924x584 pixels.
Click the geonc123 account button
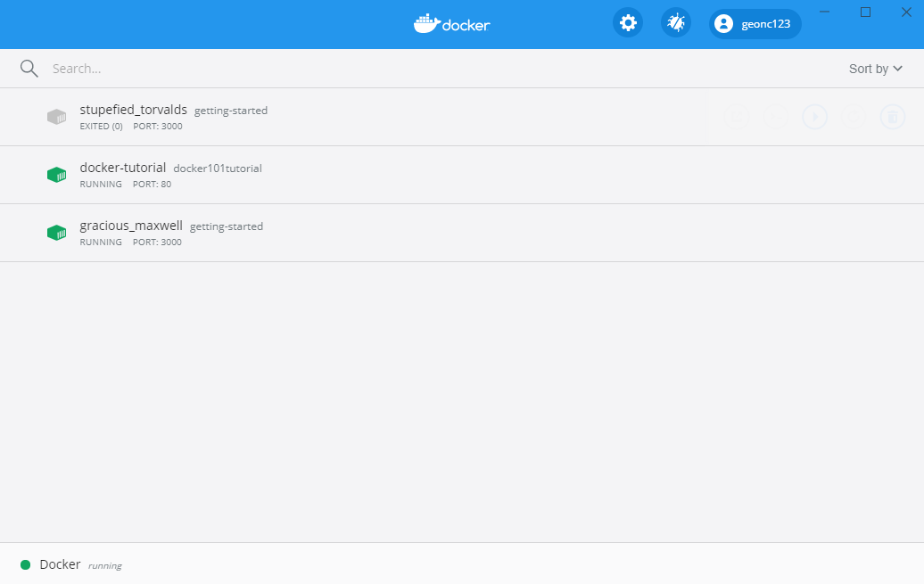pos(755,23)
